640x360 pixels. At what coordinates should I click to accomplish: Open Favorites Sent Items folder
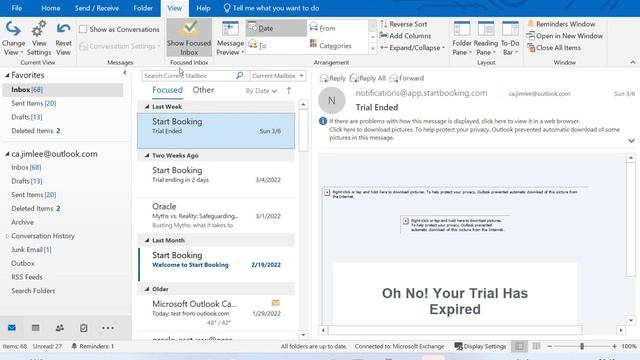coord(33,104)
